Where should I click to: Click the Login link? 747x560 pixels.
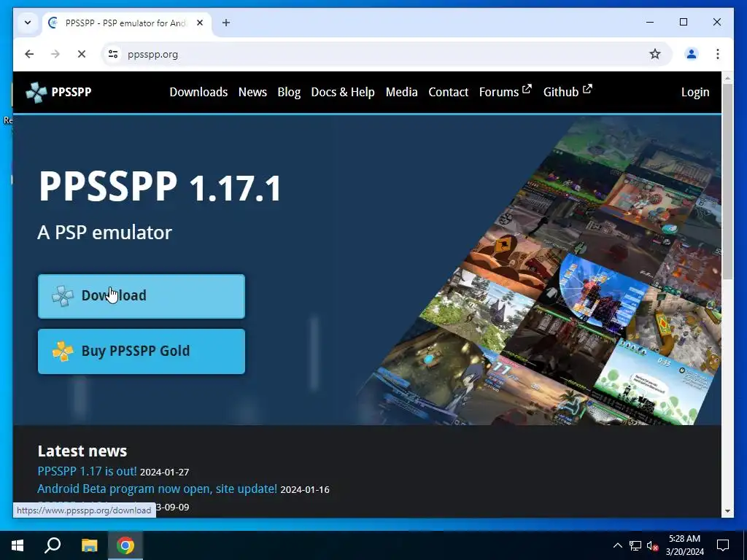[695, 92]
